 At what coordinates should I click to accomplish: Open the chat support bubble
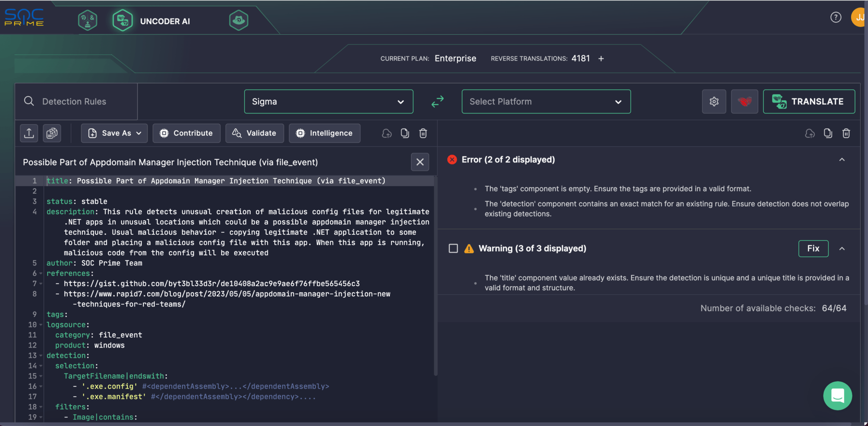(837, 395)
